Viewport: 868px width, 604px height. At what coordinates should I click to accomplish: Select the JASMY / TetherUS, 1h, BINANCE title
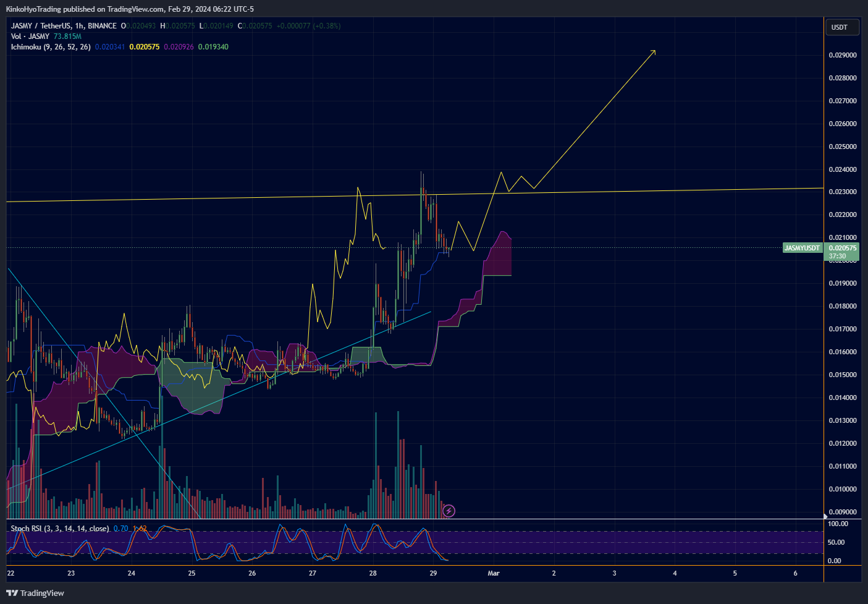64,26
